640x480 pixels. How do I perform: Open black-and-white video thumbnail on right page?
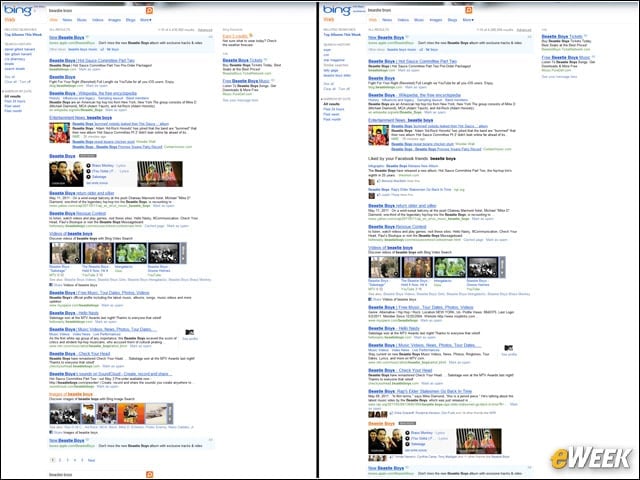pyautogui.click(x=482, y=267)
